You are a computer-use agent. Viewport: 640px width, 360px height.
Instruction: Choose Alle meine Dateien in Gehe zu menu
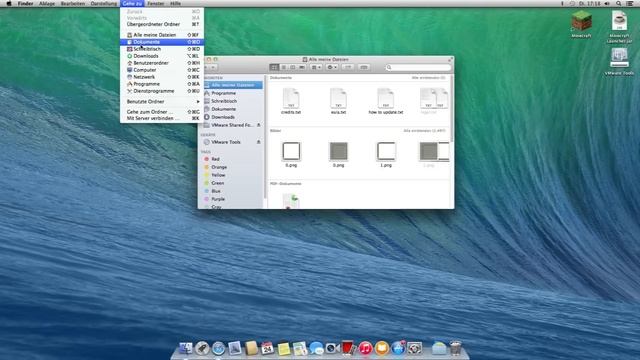pos(162,35)
